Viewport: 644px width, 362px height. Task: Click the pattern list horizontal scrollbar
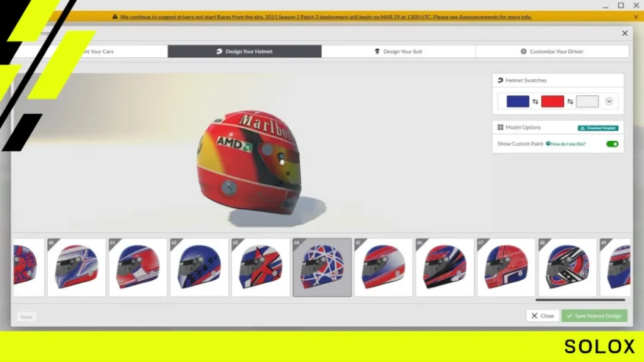pyautogui.click(x=580, y=300)
